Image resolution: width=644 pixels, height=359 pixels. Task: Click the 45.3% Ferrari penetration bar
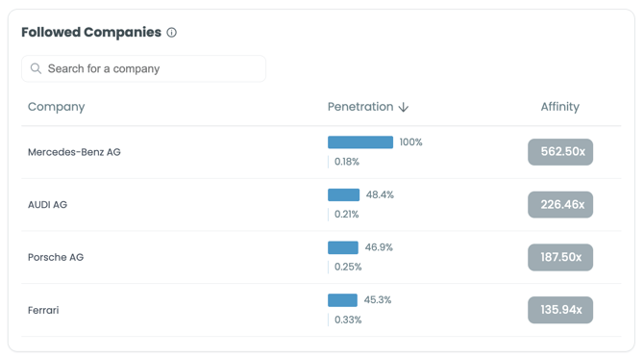tap(342, 300)
